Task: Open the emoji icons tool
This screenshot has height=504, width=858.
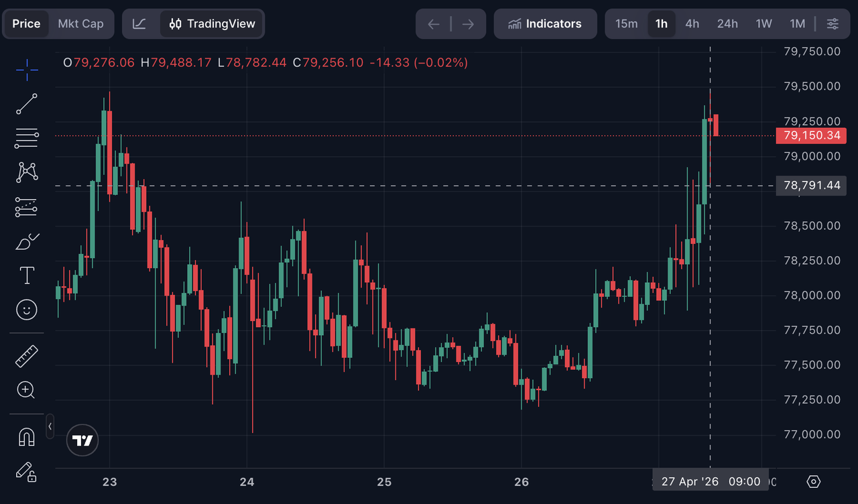Action: point(27,310)
